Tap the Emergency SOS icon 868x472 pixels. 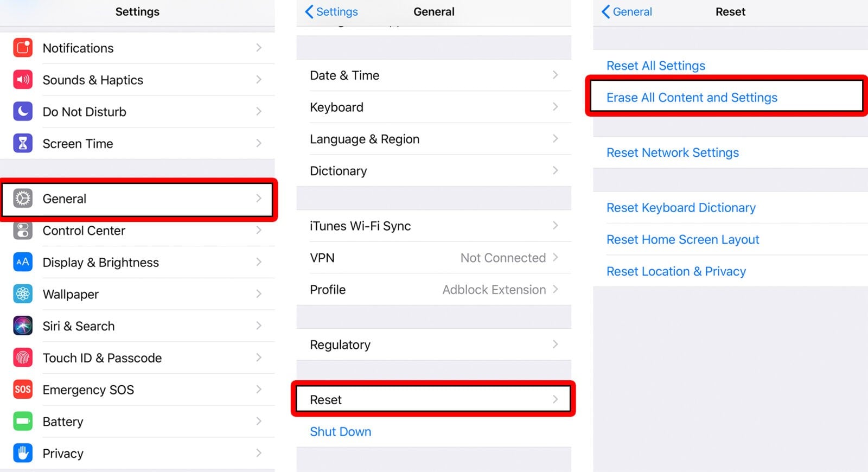23,390
